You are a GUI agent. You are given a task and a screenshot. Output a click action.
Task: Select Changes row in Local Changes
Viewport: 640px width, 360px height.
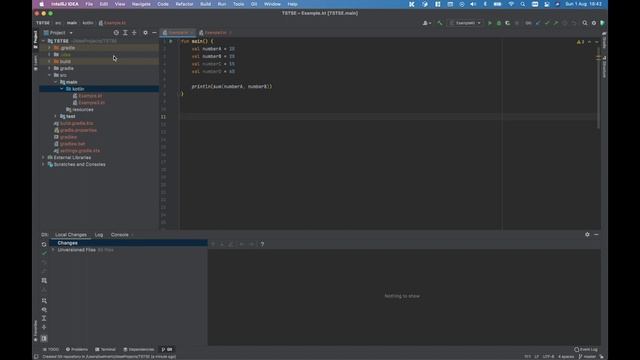[129, 243]
